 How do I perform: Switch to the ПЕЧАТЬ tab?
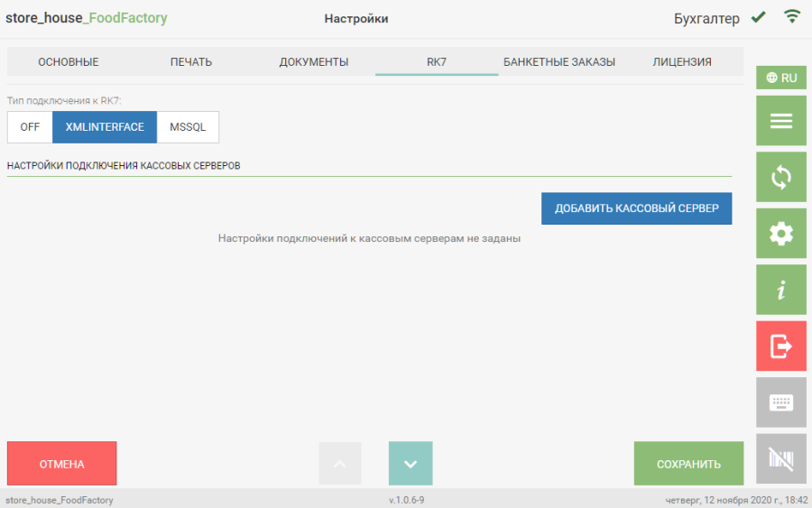[191, 62]
